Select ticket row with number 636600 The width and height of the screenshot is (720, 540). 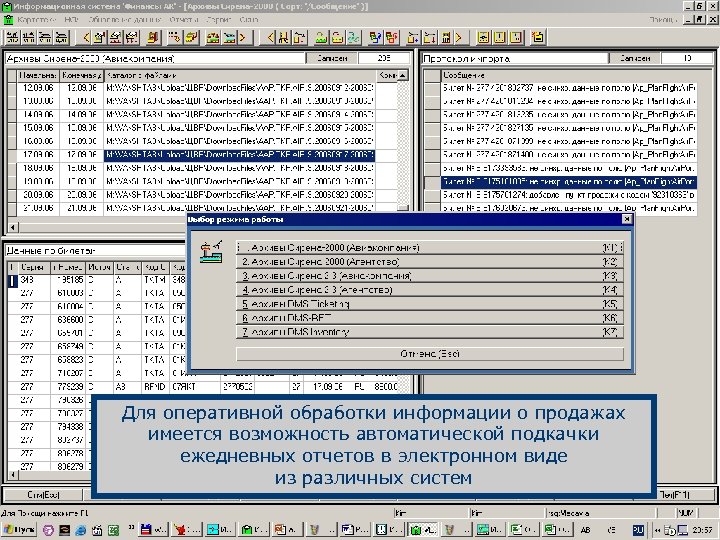[x=96, y=320]
